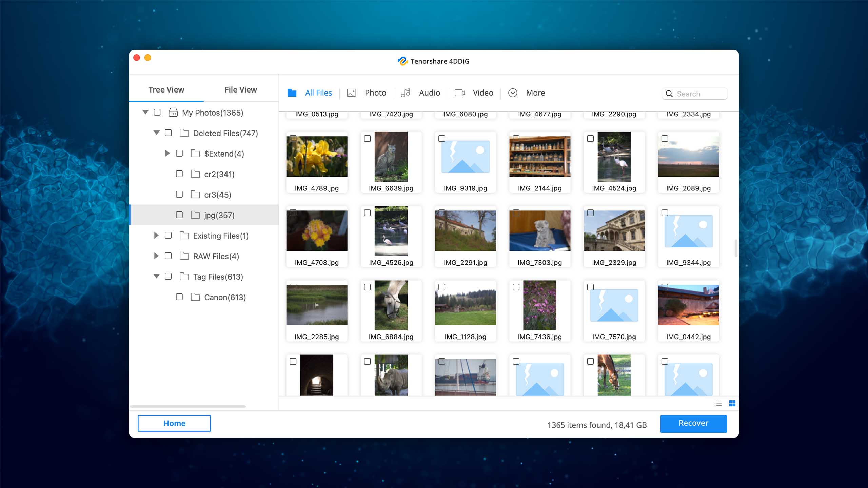Switch to File View tab
The height and width of the screenshot is (488, 868).
tap(241, 90)
